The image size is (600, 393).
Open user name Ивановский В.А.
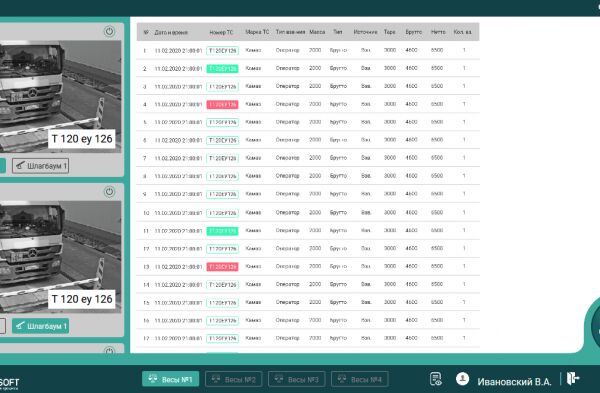coord(514,382)
